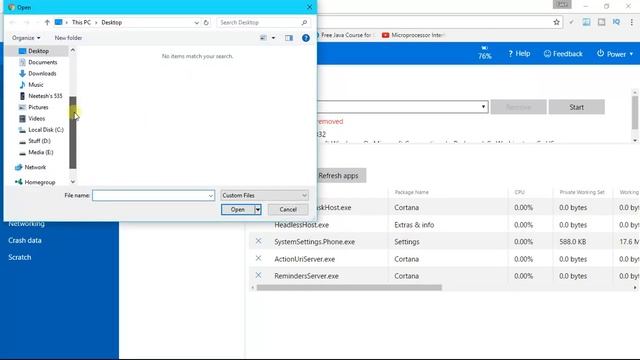Select Homegroup in the navigation pane
The width and height of the screenshot is (640, 360).
coord(39,182)
